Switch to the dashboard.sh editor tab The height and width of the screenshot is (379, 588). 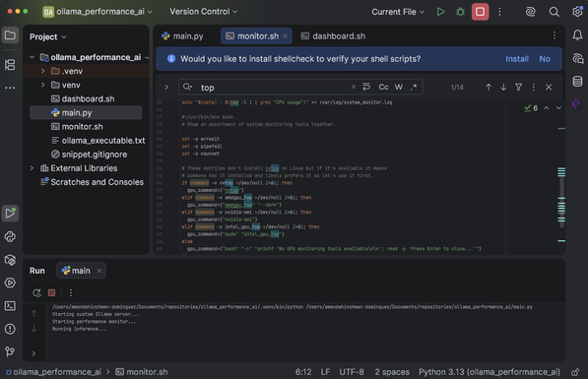[333, 36]
